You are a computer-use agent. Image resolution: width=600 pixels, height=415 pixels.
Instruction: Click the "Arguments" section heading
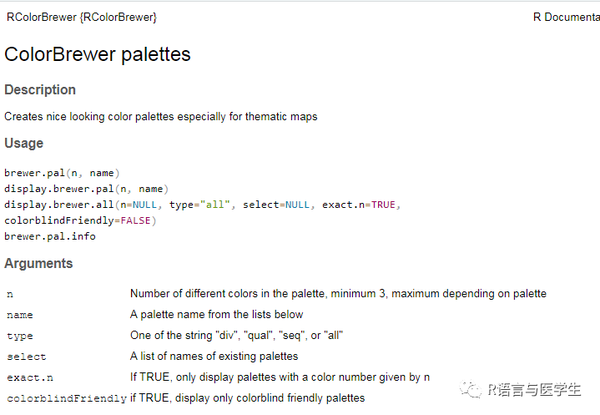point(39,263)
